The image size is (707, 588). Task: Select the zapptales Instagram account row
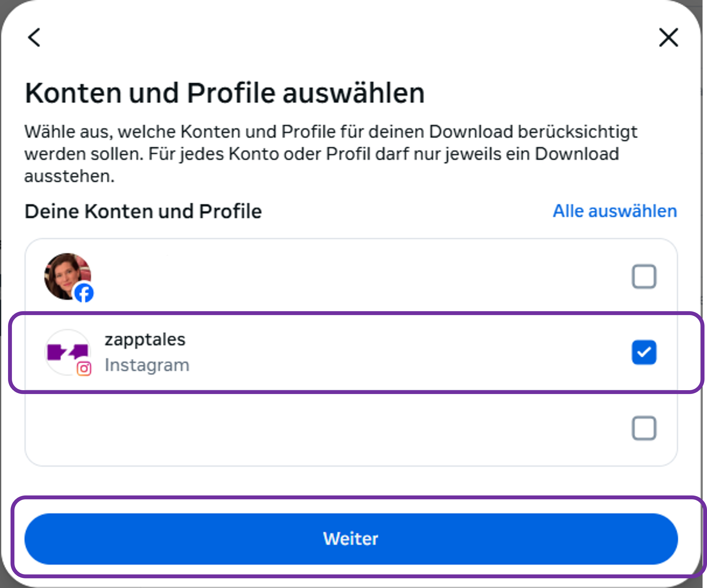(x=337, y=352)
